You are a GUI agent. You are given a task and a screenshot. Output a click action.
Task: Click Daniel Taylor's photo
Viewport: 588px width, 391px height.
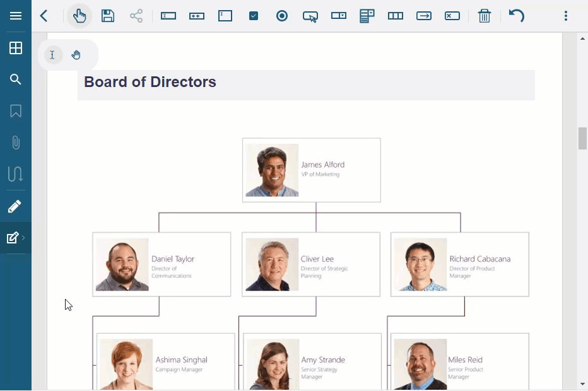coord(122,264)
